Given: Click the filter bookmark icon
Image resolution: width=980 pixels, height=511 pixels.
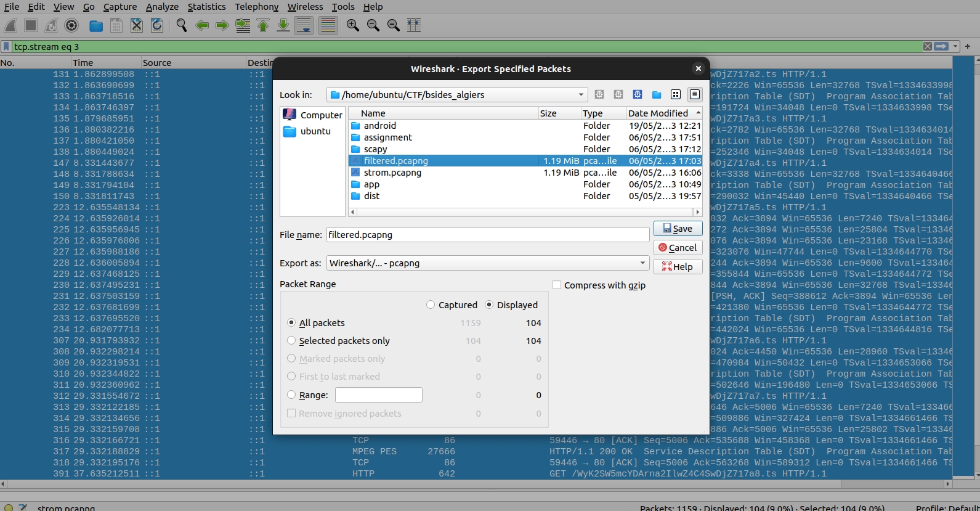Looking at the screenshot, I should 6,46.
